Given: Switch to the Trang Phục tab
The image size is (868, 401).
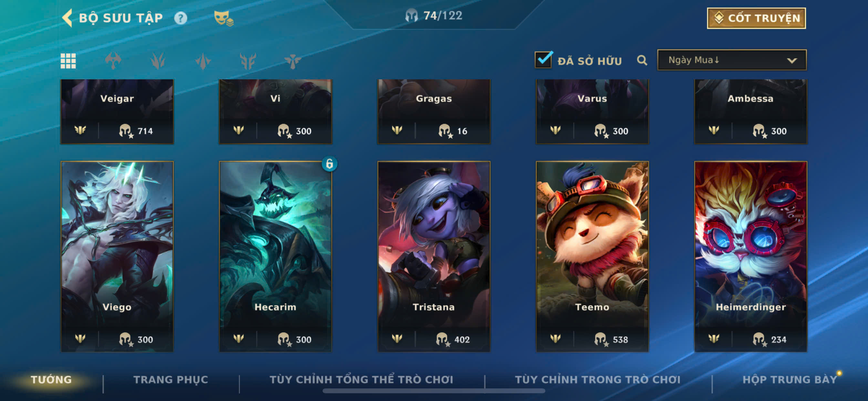Looking at the screenshot, I should click(x=171, y=379).
